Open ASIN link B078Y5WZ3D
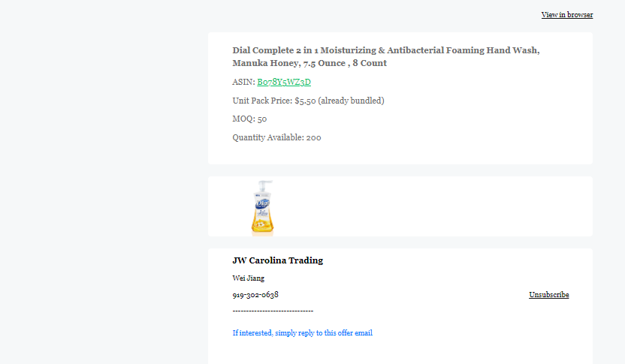The width and height of the screenshot is (625, 364). coord(284,82)
